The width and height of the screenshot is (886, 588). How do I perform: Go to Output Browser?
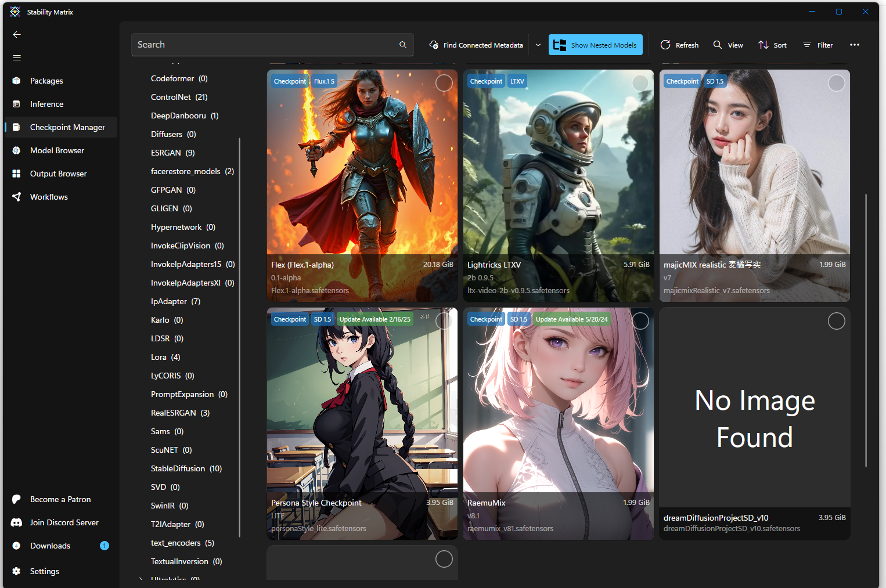(60, 174)
